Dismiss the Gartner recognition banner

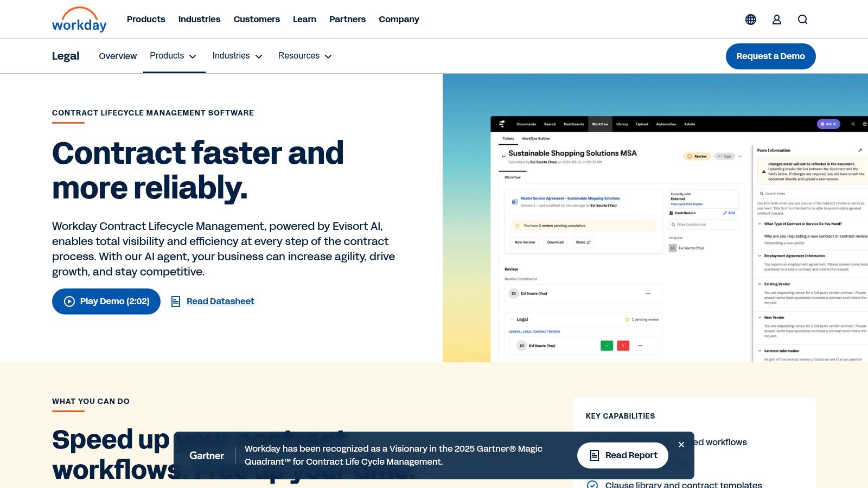point(681,445)
